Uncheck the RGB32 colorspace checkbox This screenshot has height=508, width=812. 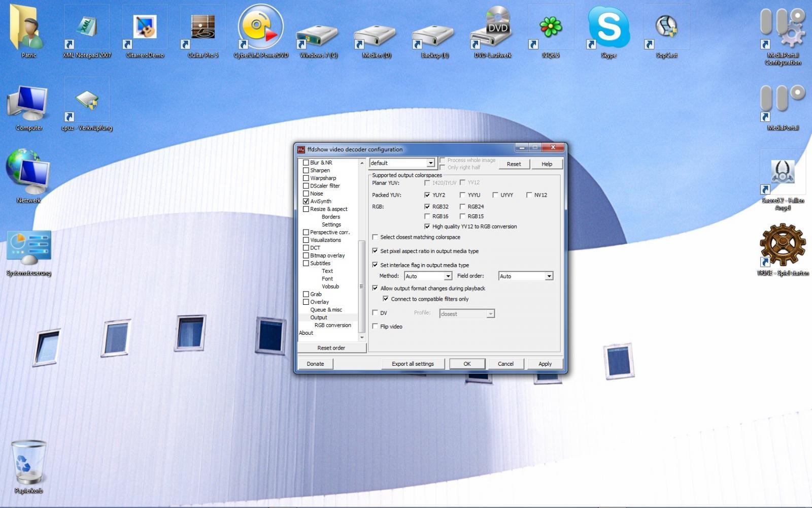[427, 207]
